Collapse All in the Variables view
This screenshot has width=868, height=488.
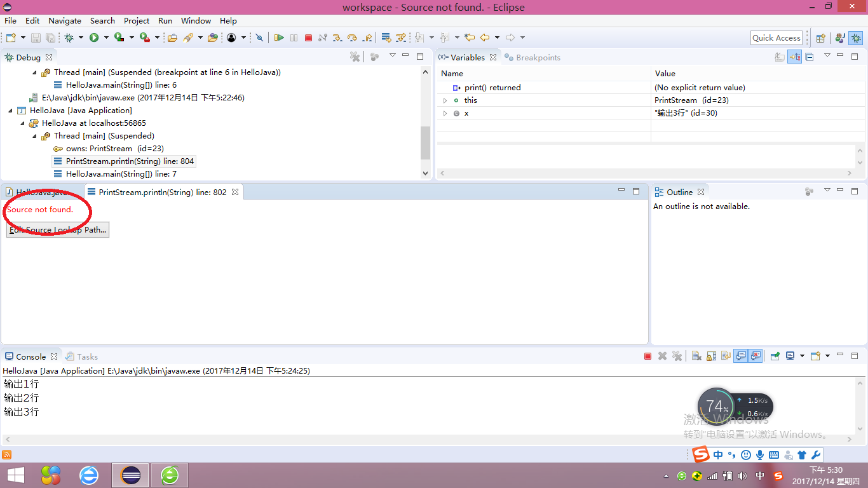809,57
